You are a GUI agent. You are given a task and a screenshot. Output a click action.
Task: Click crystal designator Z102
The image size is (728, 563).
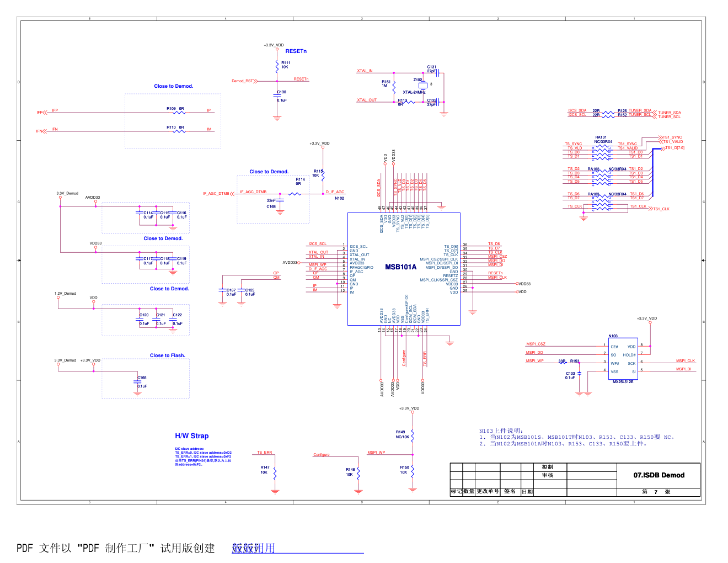tap(418, 79)
